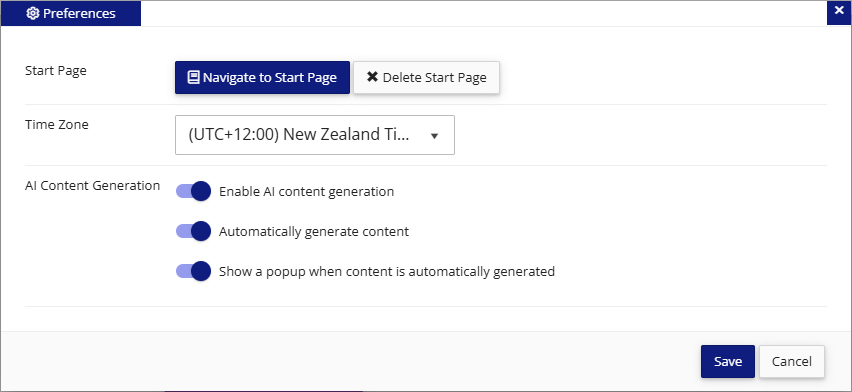The width and height of the screenshot is (852, 392).
Task: Cancel the preferences changes
Action: pos(792,362)
